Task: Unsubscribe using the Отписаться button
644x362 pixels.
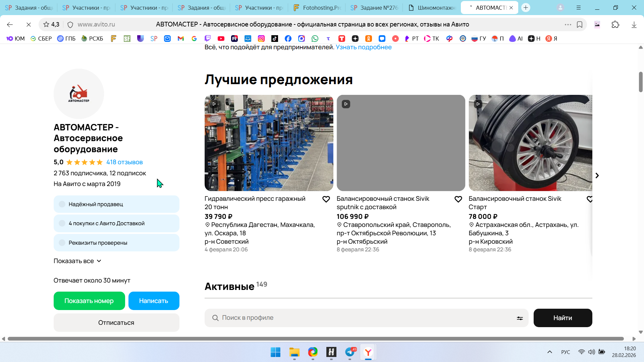Action: tap(116, 323)
